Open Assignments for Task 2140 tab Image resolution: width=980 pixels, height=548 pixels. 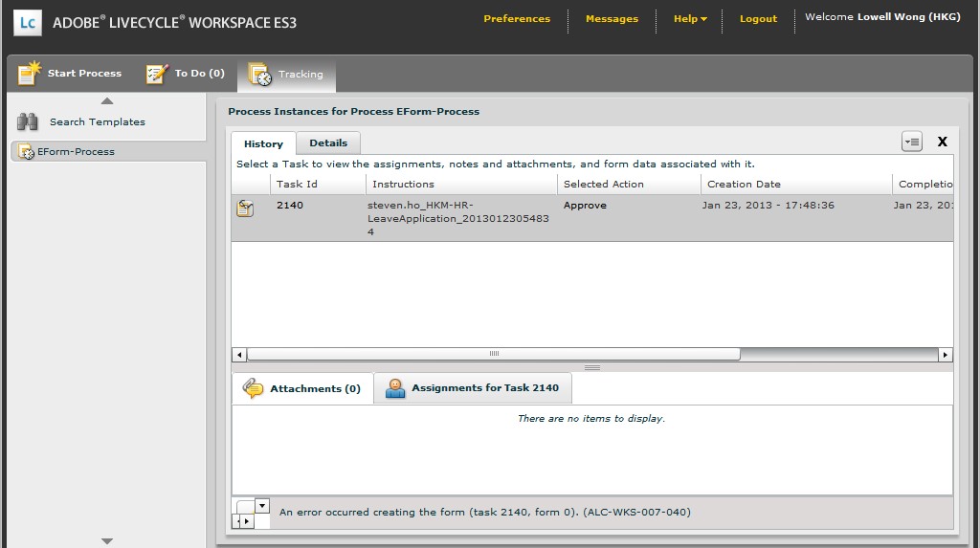click(x=473, y=388)
